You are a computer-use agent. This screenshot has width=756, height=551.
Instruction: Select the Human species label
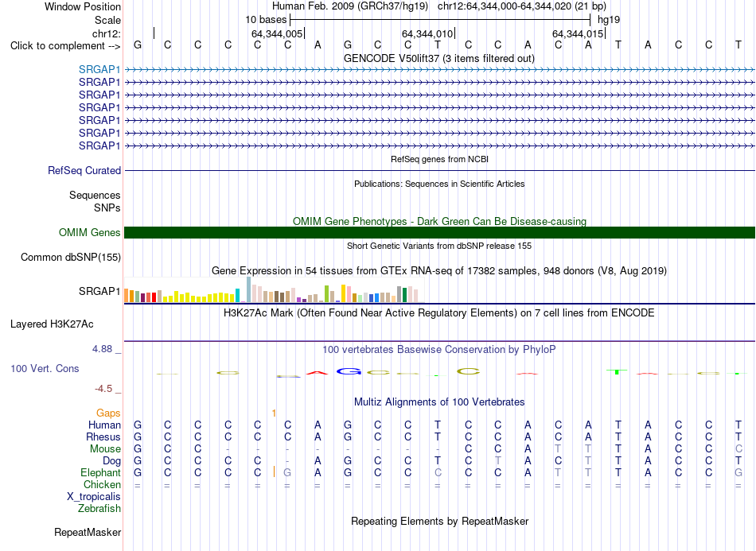click(104, 425)
